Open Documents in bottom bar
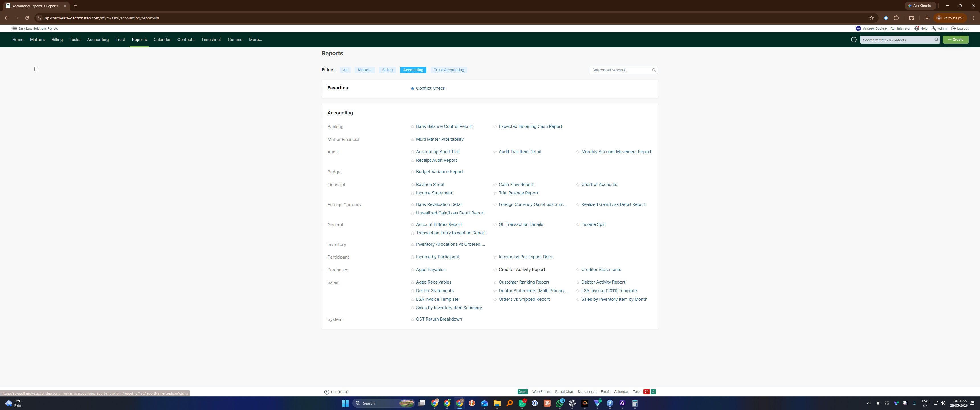This screenshot has width=980, height=410. 587,392
